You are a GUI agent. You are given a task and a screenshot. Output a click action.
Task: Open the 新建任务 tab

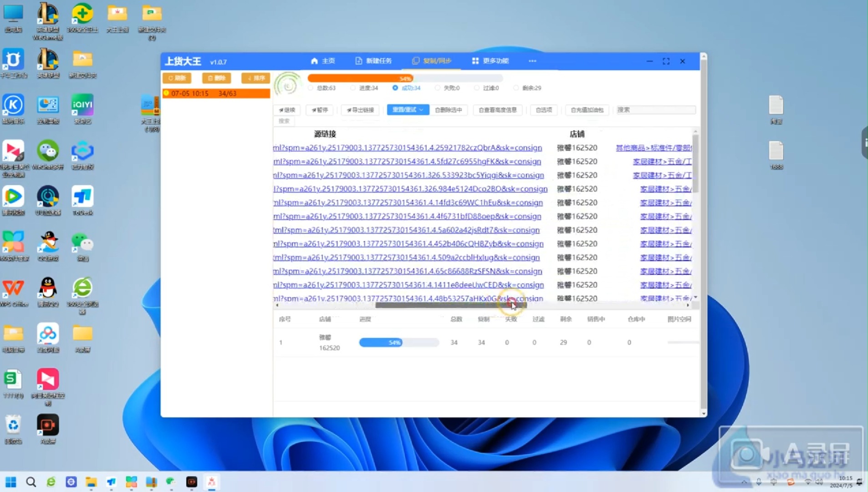pyautogui.click(x=373, y=61)
